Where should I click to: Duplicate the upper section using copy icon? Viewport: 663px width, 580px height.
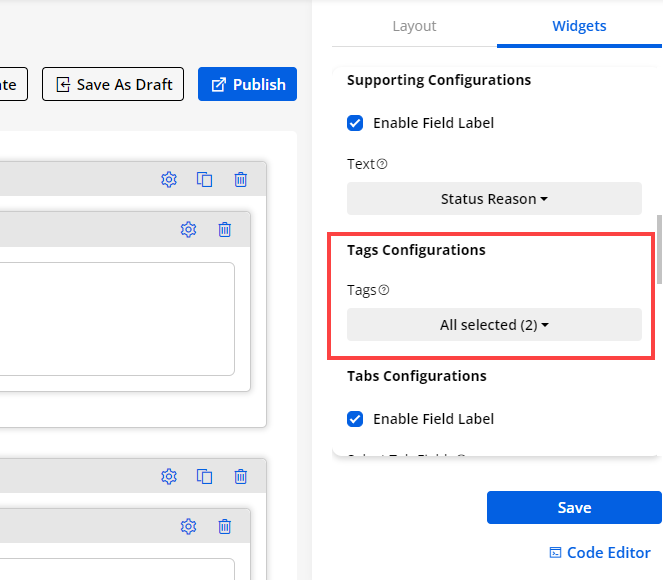pyautogui.click(x=204, y=180)
